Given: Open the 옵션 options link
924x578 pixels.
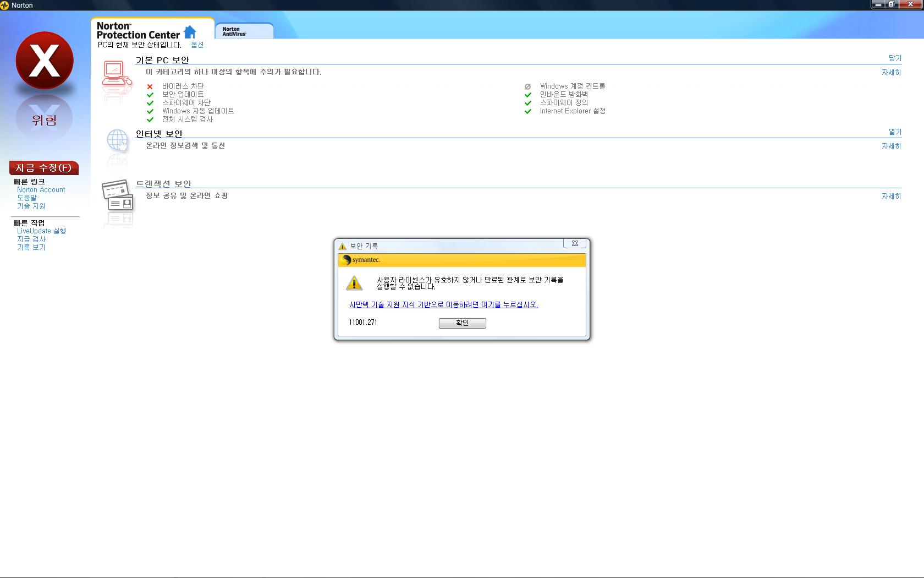Looking at the screenshot, I should [197, 45].
